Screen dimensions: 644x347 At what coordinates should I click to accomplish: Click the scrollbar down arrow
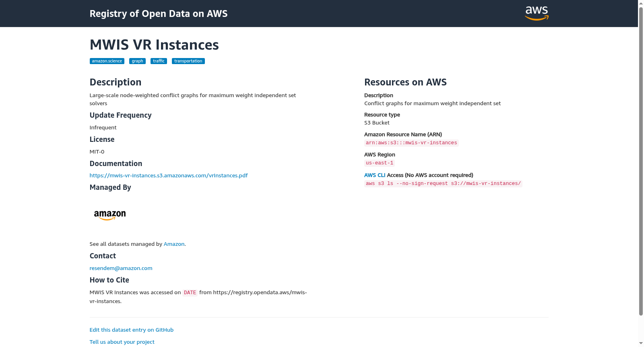[x=641, y=343]
